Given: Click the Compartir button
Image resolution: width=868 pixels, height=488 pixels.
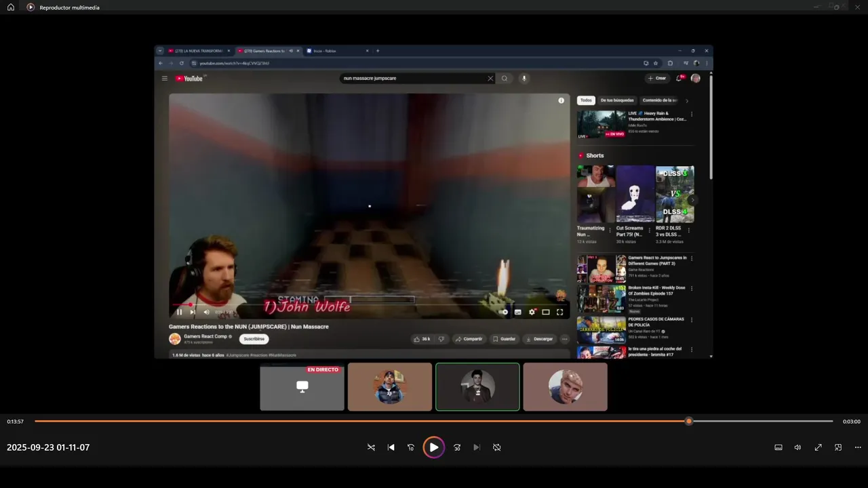Looking at the screenshot, I should (x=469, y=339).
